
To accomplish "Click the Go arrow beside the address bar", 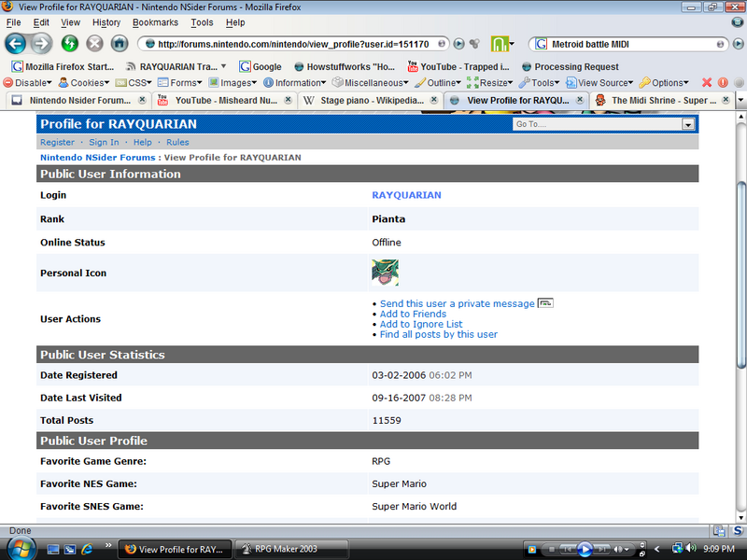I will (458, 44).
